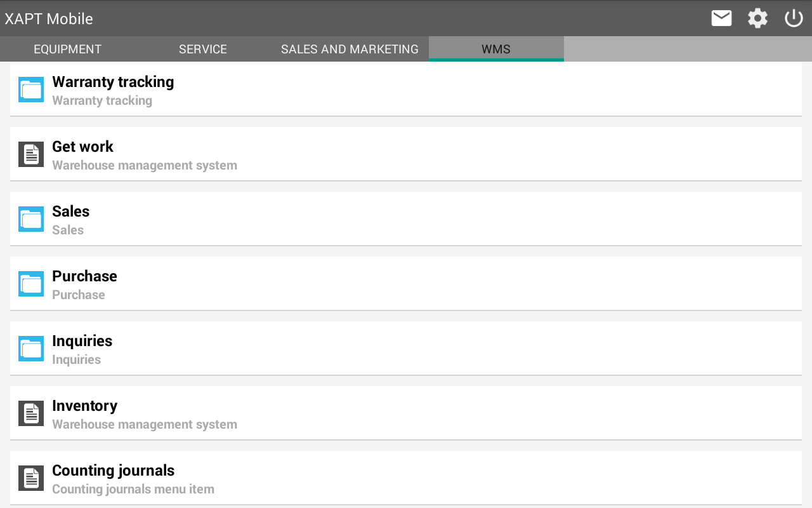Open settings gear icon
The width and height of the screenshot is (812, 508).
click(x=757, y=18)
